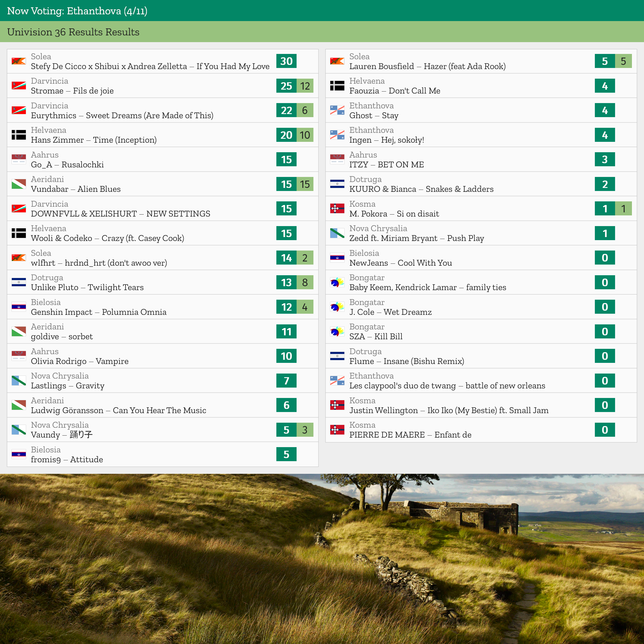Click Aeridani flag next to Vundabar entry
This screenshot has width=644, height=644.
[x=19, y=184]
